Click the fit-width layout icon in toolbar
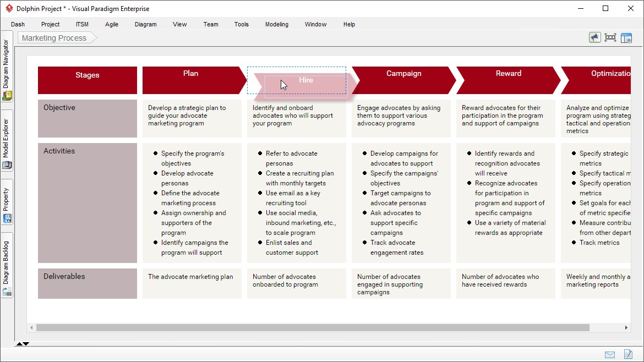Image resolution: width=644 pixels, height=362 pixels. 610,38
